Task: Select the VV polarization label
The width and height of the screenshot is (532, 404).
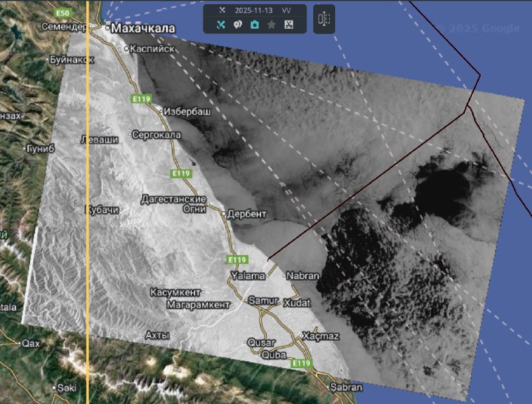Action: coord(287,11)
